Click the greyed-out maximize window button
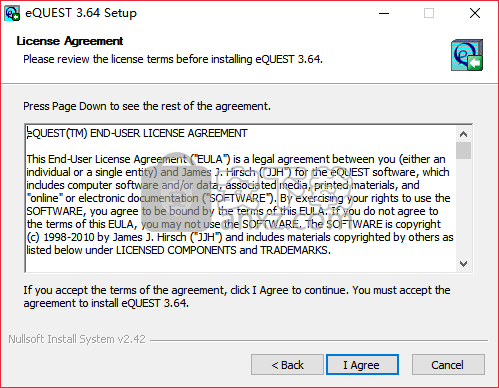 coord(429,13)
